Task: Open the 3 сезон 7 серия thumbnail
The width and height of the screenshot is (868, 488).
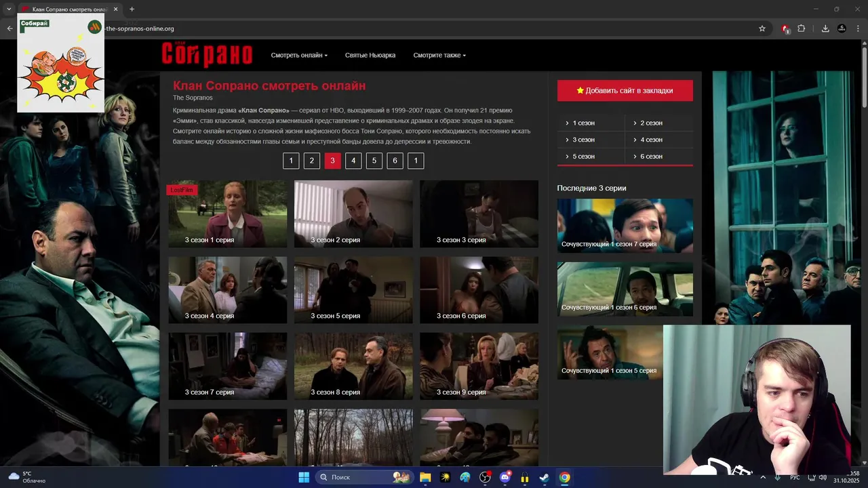Action: click(227, 366)
